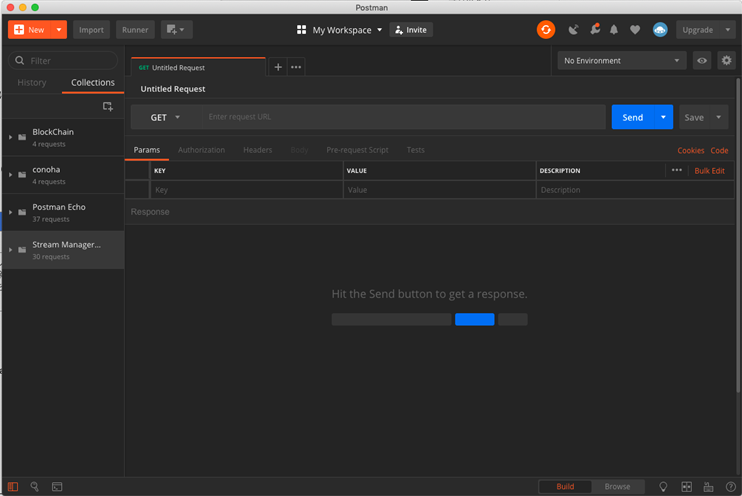The width and height of the screenshot is (742, 496).
Task: Click the heart icon in header
Action: point(635,30)
